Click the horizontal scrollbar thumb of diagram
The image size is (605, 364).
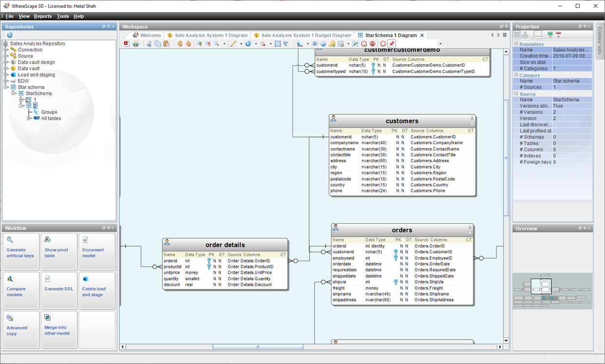pos(257,347)
